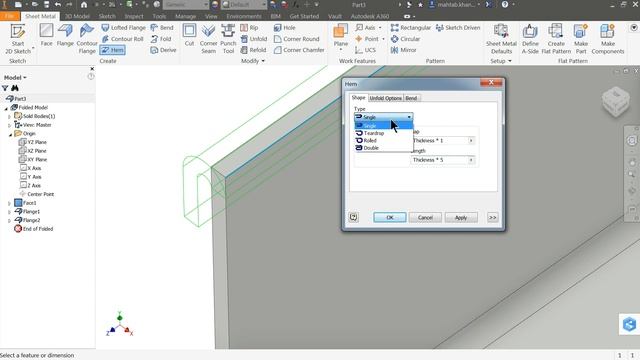This screenshot has width=640, height=360.
Task: Open the Punch Tool
Action: (228, 39)
